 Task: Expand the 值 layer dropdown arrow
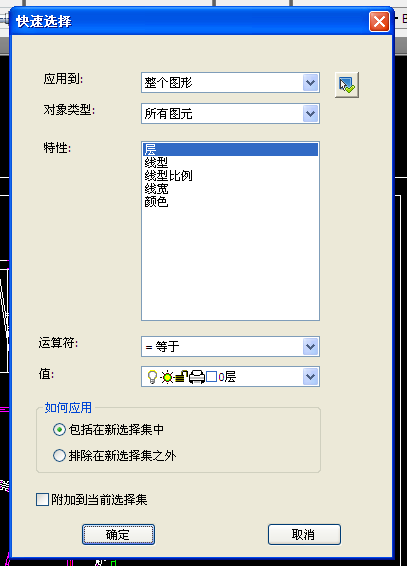(x=310, y=377)
